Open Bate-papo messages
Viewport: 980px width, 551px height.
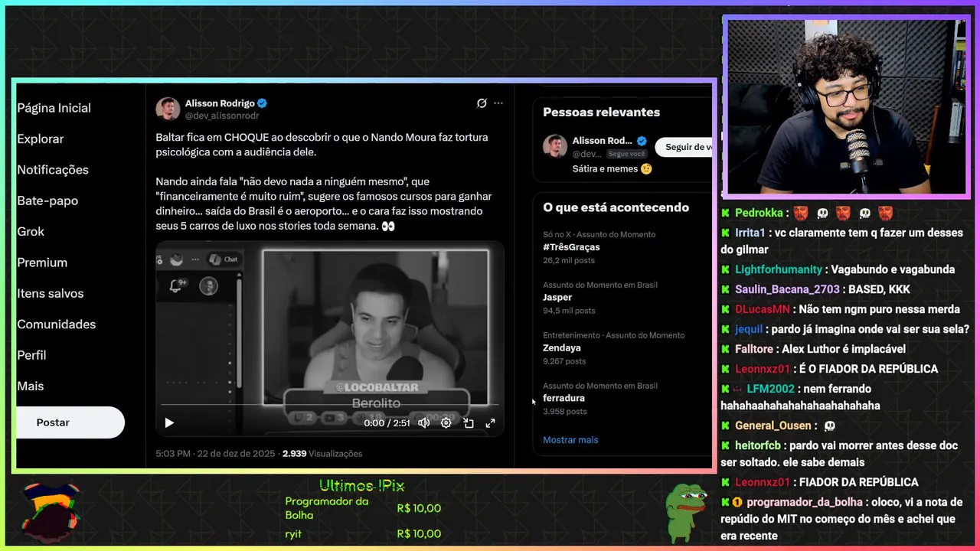pos(47,201)
